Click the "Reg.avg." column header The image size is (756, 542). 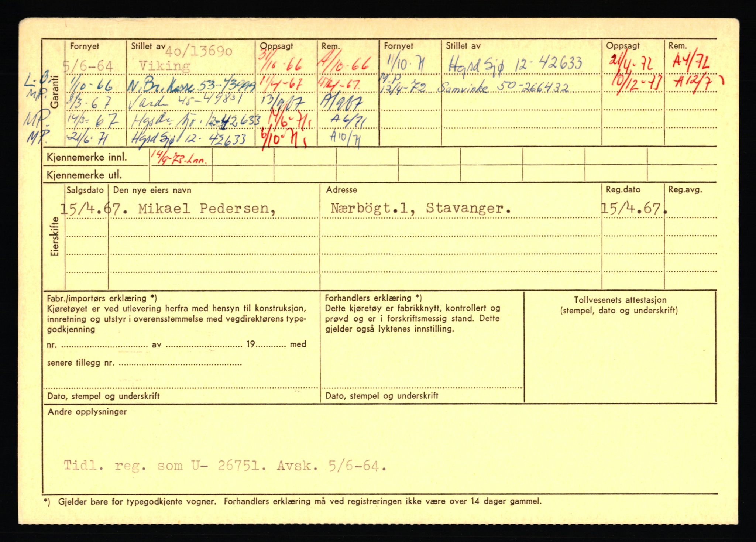(x=685, y=190)
